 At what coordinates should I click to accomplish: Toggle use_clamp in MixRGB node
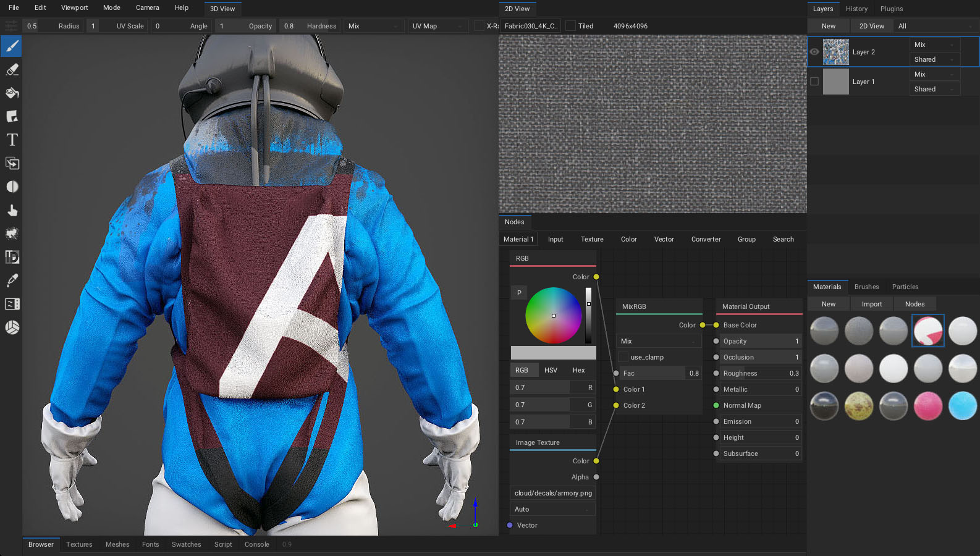pyautogui.click(x=623, y=357)
